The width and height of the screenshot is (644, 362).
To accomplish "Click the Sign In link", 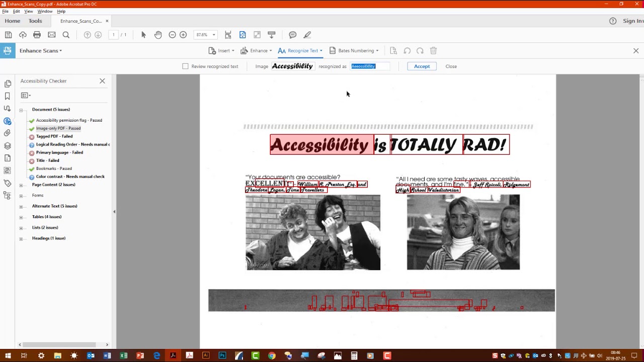I will pyautogui.click(x=633, y=21).
